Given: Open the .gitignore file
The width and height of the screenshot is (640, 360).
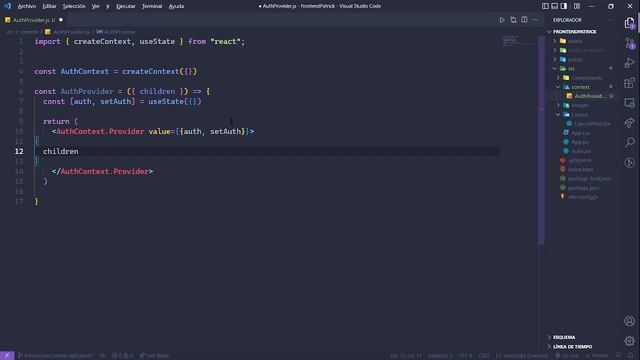Looking at the screenshot, I should coord(576,160).
